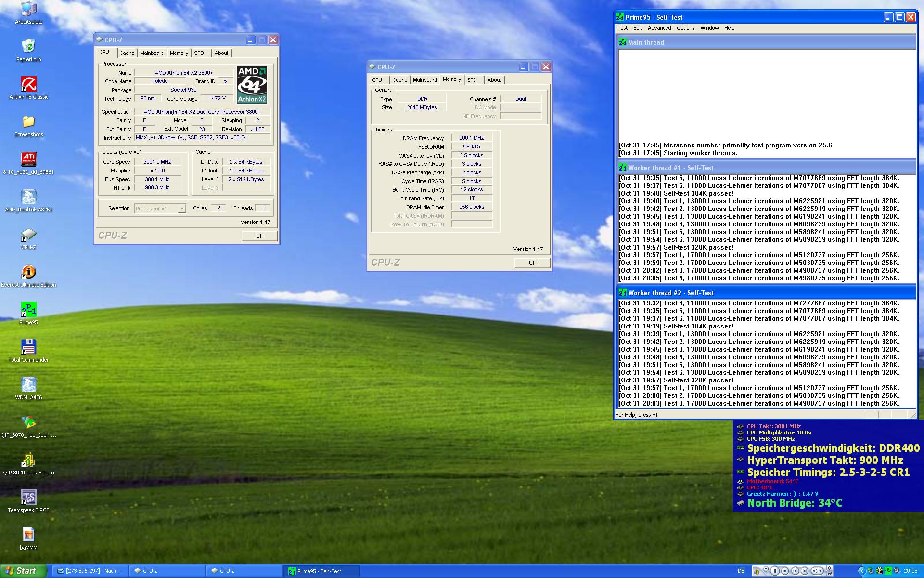Click the Name field AMD Athlon 64 X2 3800+
The width and height of the screenshot is (924, 578).
click(184, 73)
